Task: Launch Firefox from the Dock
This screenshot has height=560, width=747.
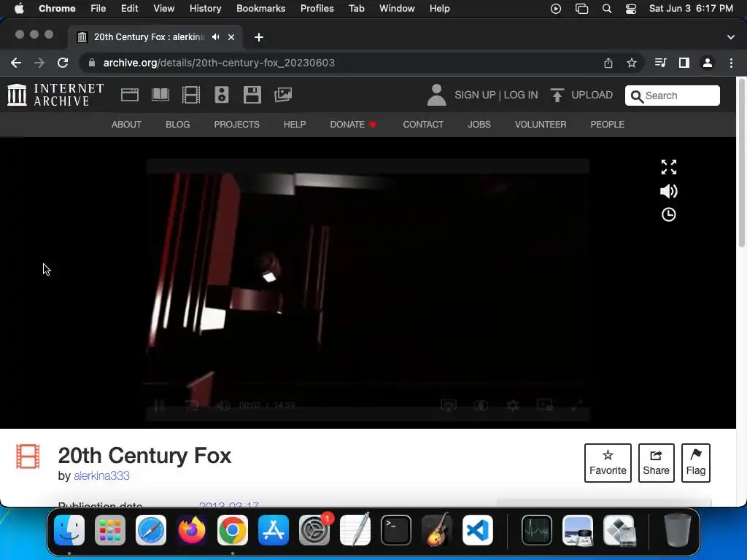Action: [x=192, y=530]
